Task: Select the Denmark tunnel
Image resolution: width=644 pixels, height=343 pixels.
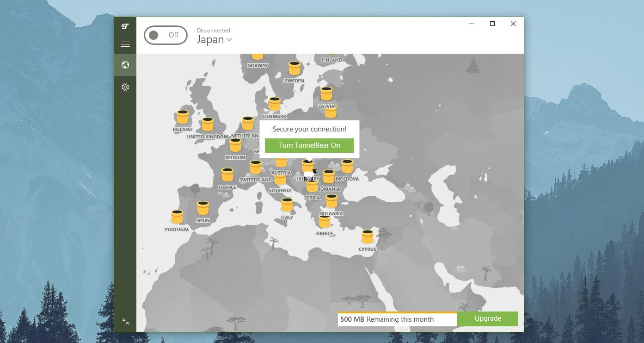Action: point(275,104)
